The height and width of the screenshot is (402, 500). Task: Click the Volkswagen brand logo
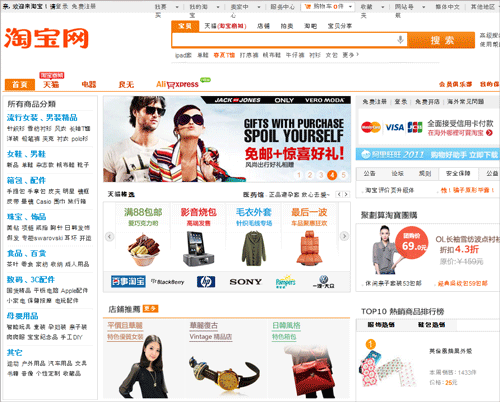click(x=323, y=282)
